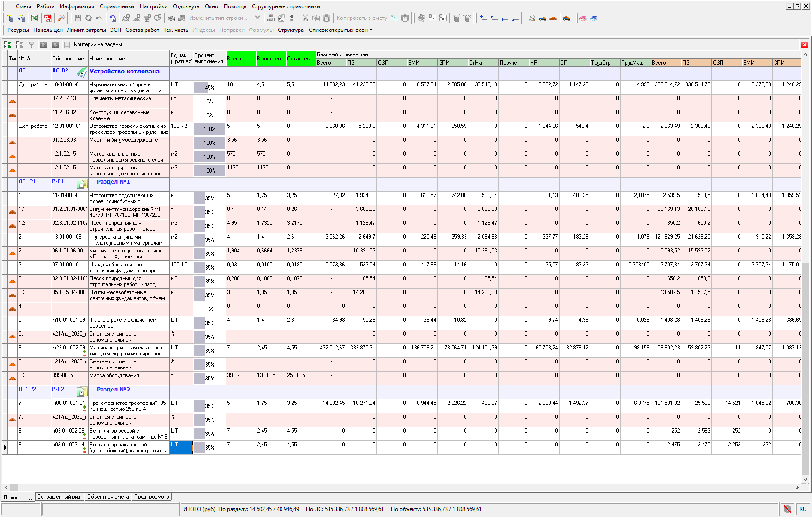812x517 pixels.
Task: Click the hammer and sickle settings icon
Action: [x=126, y=18]
